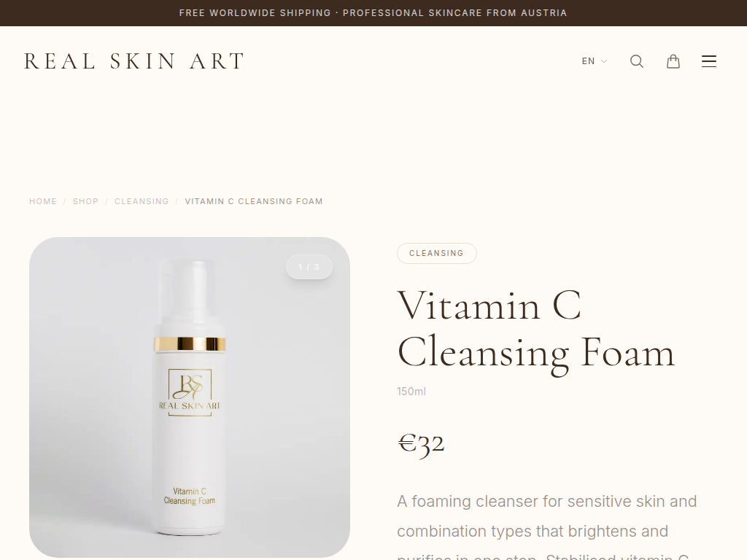Open the product bottle photo
Screen dimensions: 747x560
(190, 397)
